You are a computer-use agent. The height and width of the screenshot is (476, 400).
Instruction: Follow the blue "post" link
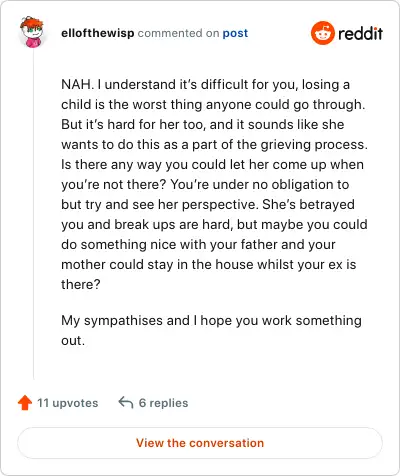tap(235, 33)
